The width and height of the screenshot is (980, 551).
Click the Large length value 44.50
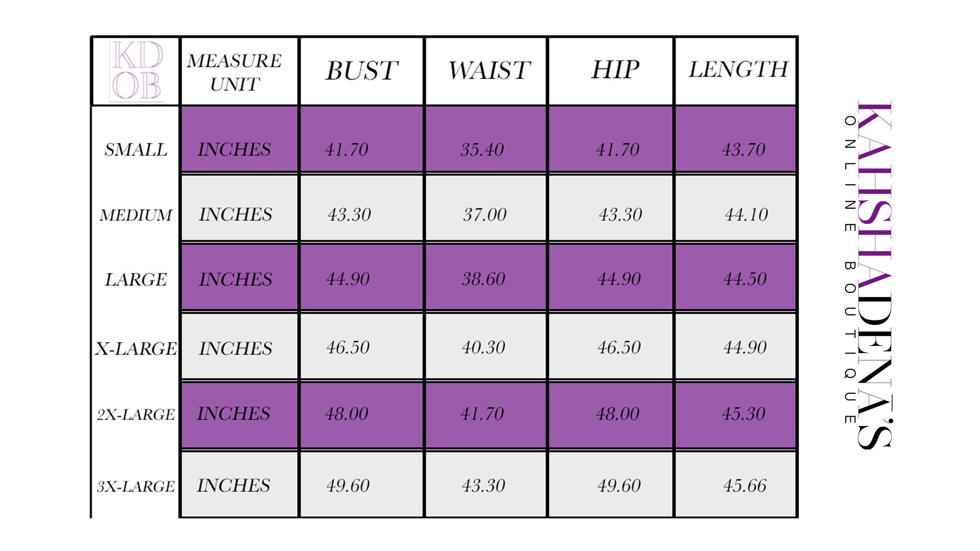pyautogui.click(x=745, y=279)
